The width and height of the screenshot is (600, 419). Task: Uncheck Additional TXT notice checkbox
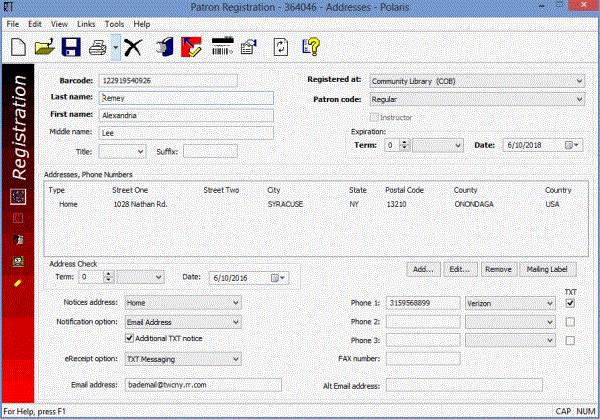tap(129, 339)
